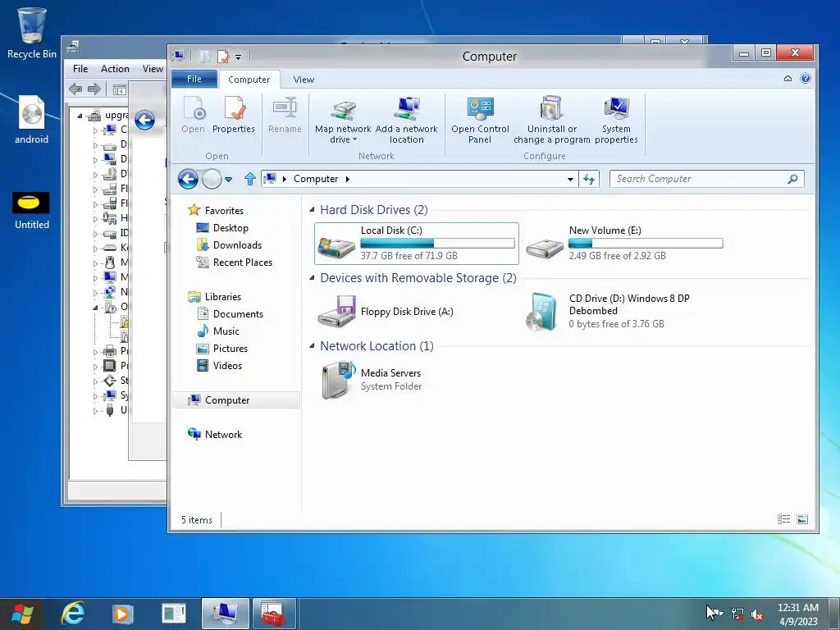Click New Volume (E:) usage bar
The image size is (840, 630).
coord(646,243)
